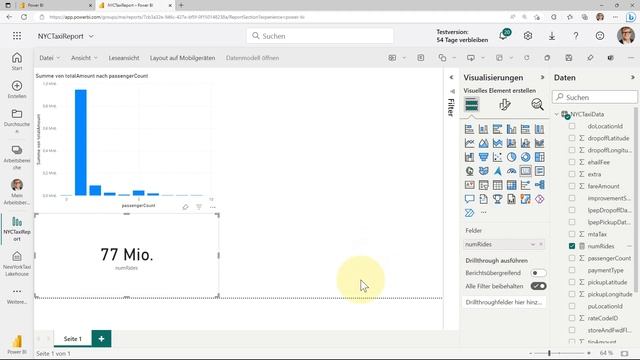Select the scatter chart visualization
640x360 pixels.
tap(497, 157)
